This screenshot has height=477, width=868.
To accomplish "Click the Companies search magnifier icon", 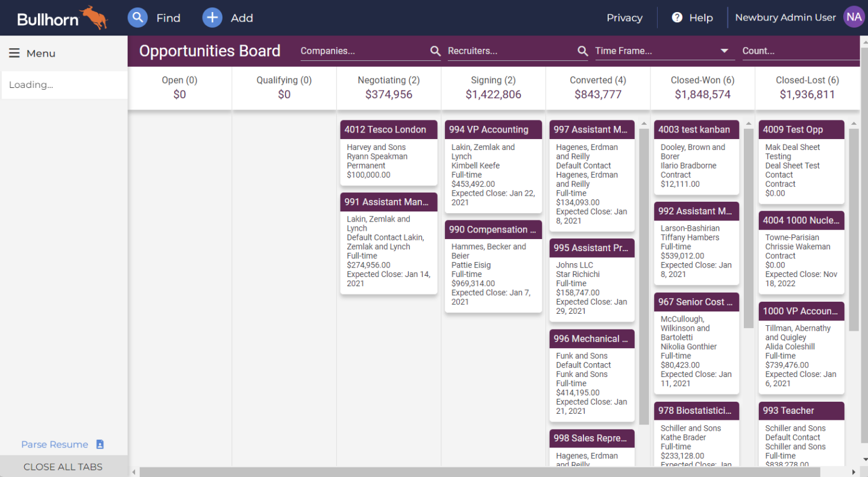I will coord(435,51).
